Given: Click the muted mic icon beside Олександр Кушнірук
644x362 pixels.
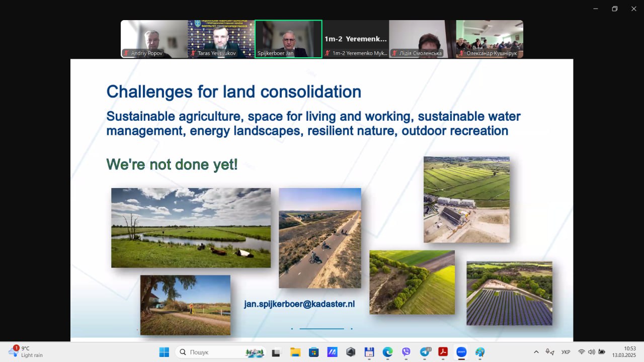Looking at the screenshot, I should 462,53.
